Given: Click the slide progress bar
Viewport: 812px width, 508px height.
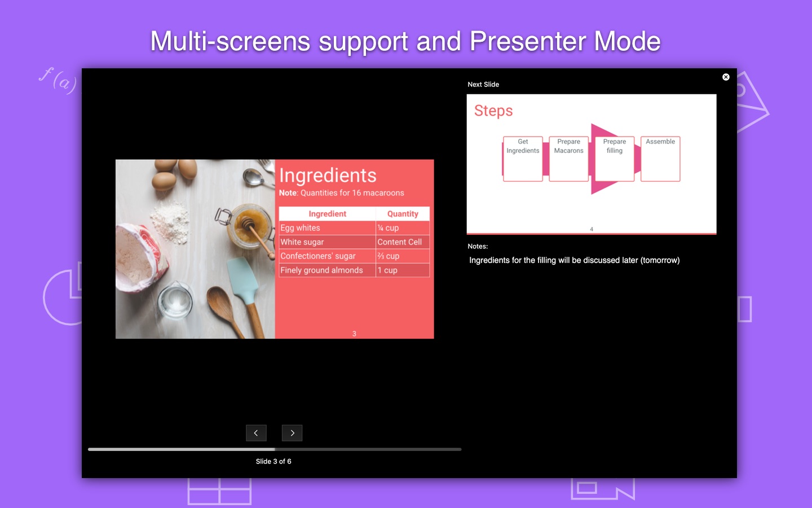Looking at the screenshot, I should [275, 449].
